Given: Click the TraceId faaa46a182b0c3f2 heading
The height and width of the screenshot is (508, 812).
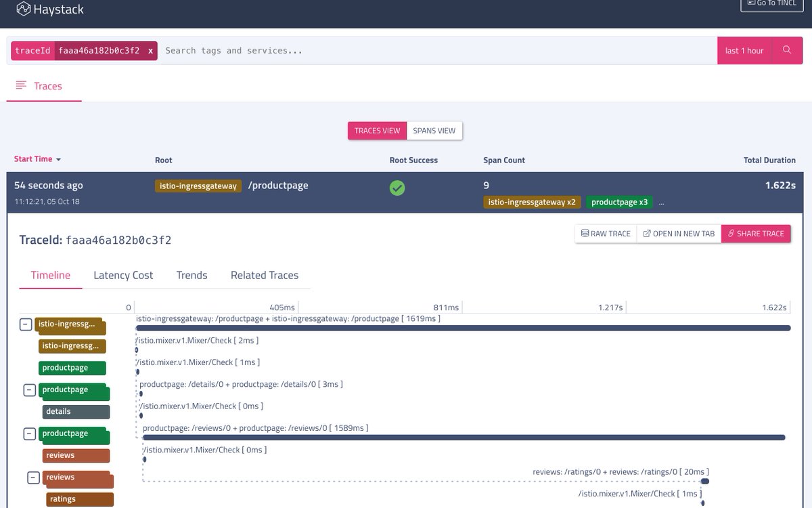Looking at the screenshot, I should pyautogui.click(x=95, y=240).
